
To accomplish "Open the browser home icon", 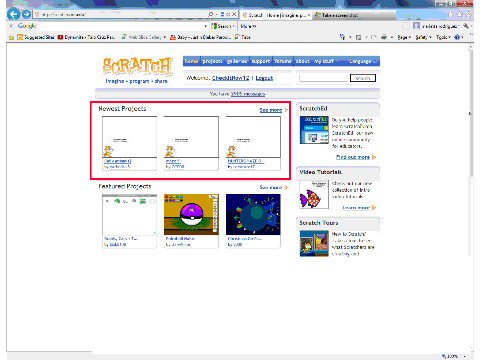I will click(450, 14).
